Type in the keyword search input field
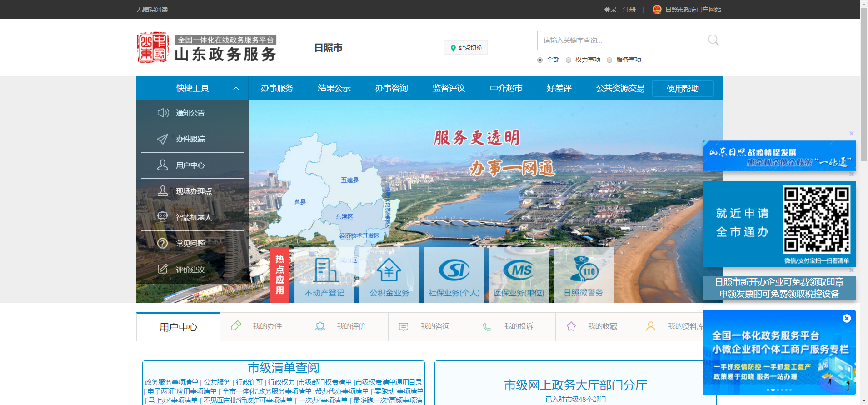This screenshot has width=868, height=405. tap(621, 40)
